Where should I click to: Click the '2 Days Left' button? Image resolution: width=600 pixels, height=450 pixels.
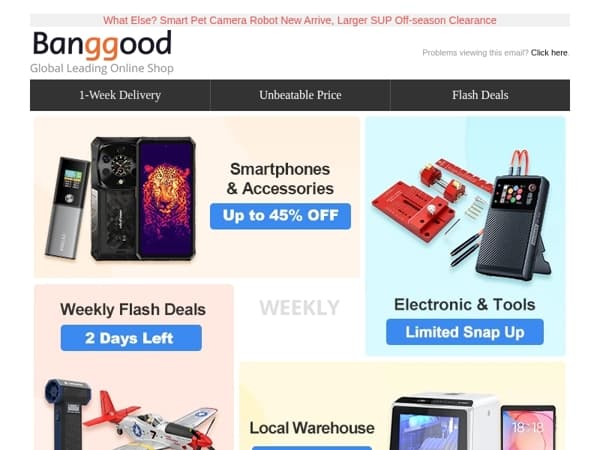[x=131, y=338]
